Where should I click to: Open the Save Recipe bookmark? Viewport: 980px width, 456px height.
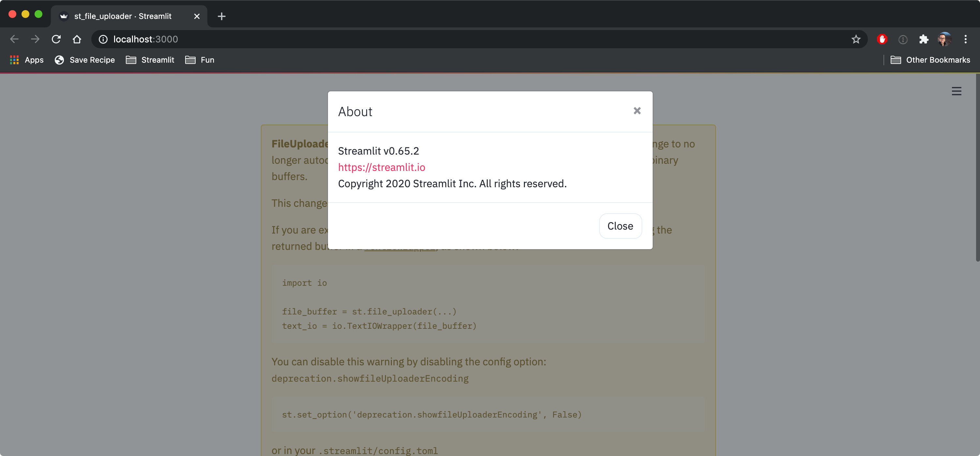(x=84, y=60)
